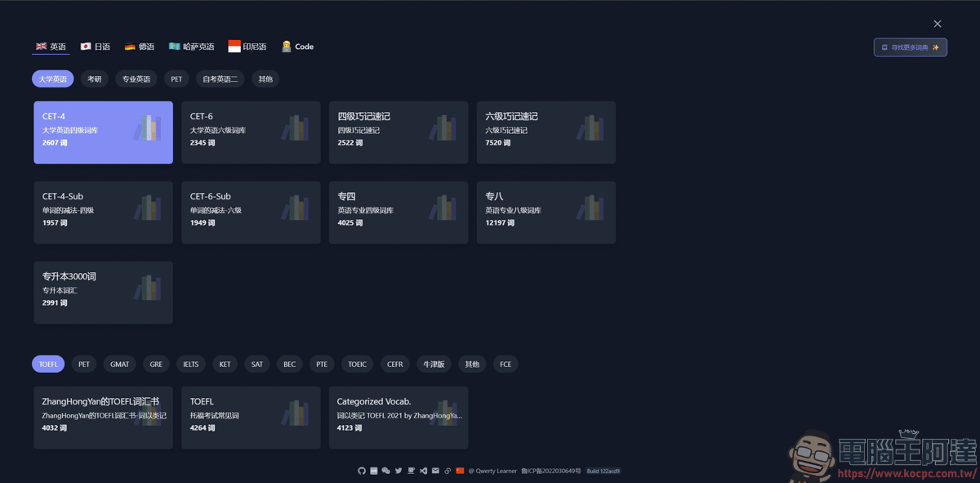Select 自考英语二 category filter
The image size is (980, 483).
tap(220, 79)
